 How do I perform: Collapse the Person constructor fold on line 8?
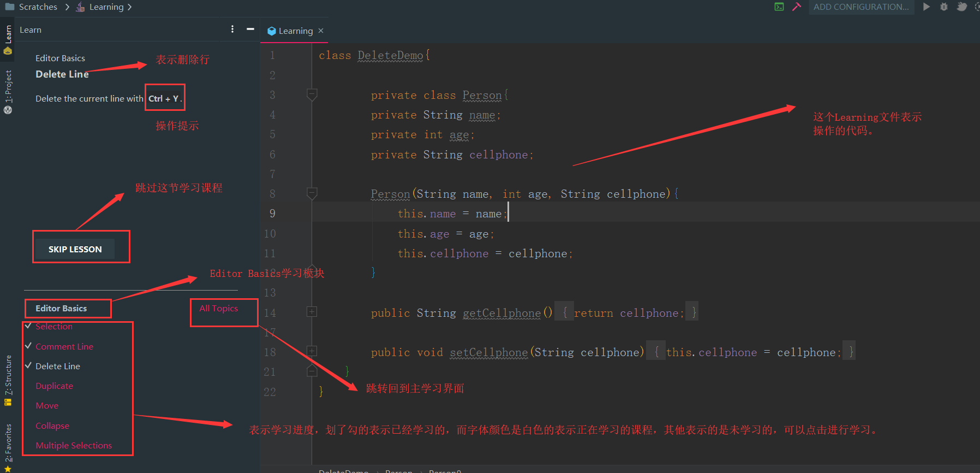pos(312,193)
